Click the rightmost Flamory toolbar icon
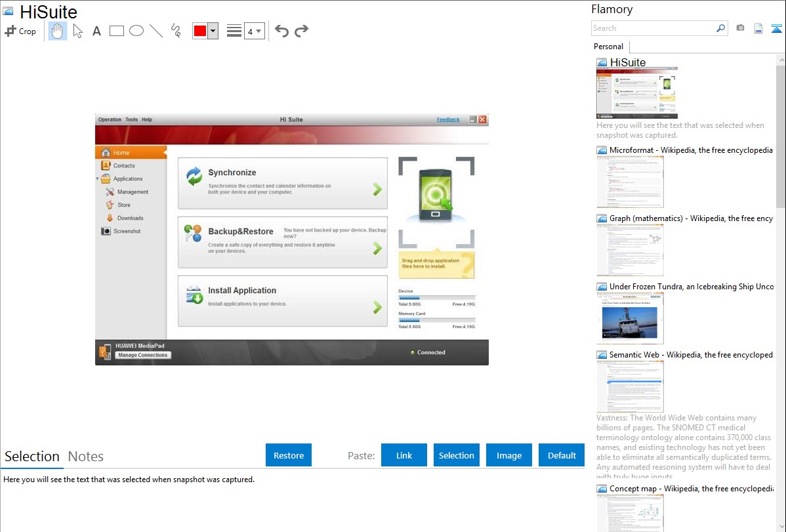Image resolution: width=786 pixels, height=532 pixels. [776, 28]
